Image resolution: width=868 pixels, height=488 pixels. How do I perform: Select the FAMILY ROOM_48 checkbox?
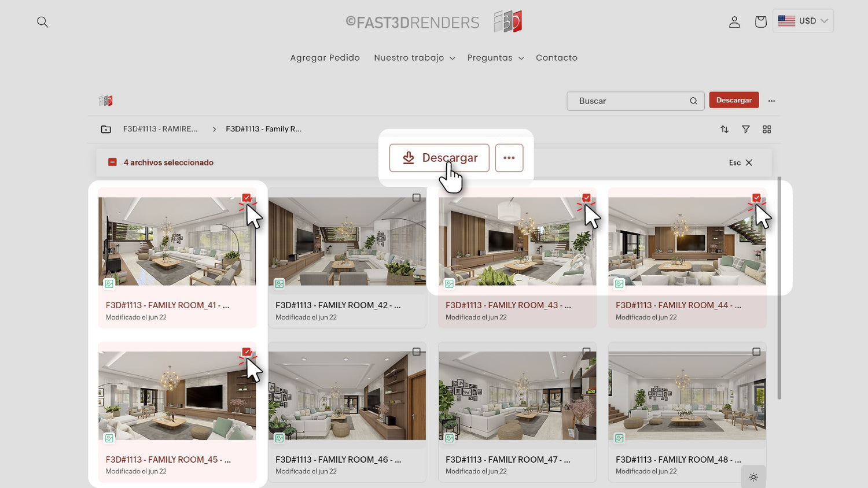click(756, 352)
